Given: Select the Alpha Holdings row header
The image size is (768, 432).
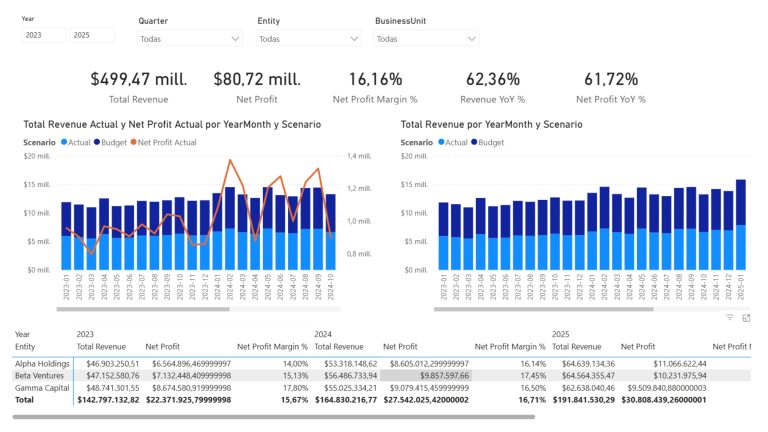Looking at the screenshot, I should click(42, 363).
